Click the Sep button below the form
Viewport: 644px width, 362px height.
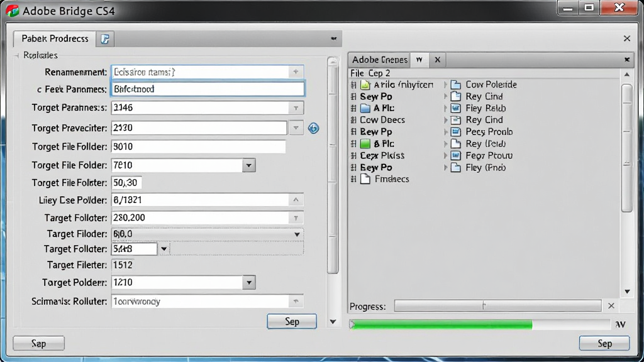coord(292,321)
